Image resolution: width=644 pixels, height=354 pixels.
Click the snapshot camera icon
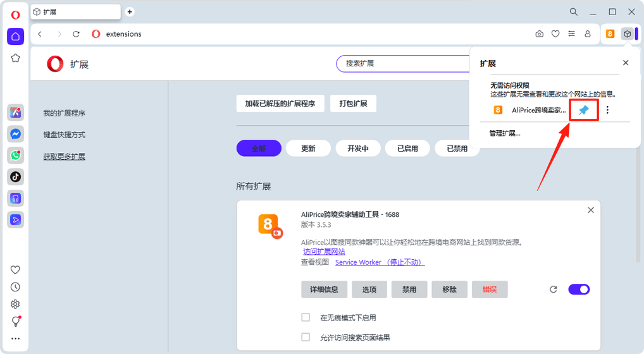pyautogui.click(x=539, y=34)
